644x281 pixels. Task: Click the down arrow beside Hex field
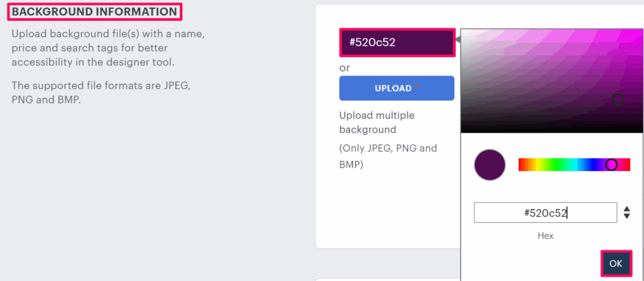(626, 216)
